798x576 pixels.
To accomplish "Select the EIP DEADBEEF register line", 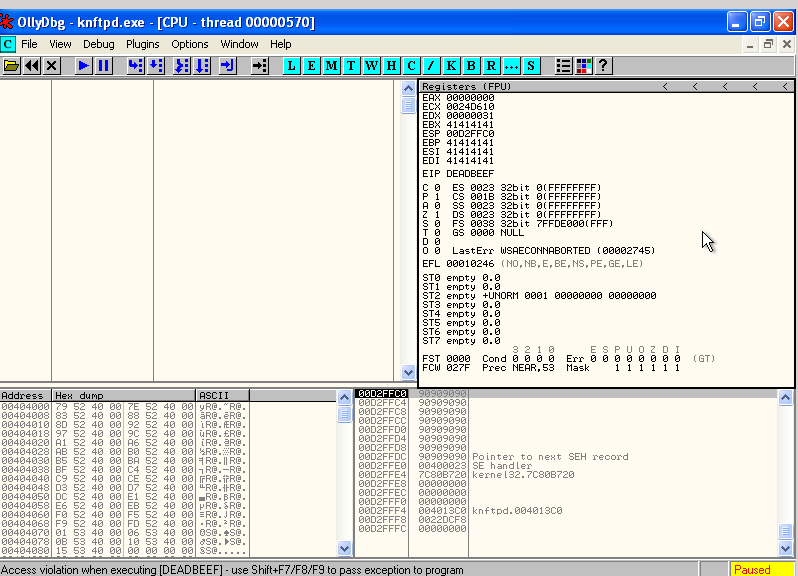I will pos(458,174).
